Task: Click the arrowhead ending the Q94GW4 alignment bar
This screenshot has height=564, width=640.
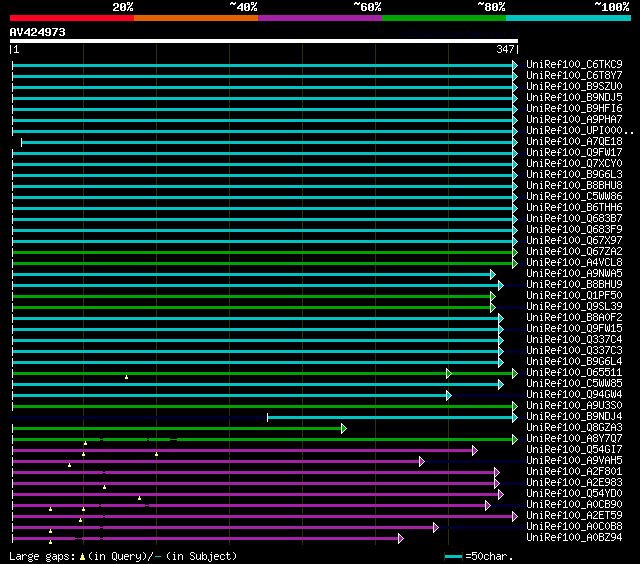Action: click(448, 395)
